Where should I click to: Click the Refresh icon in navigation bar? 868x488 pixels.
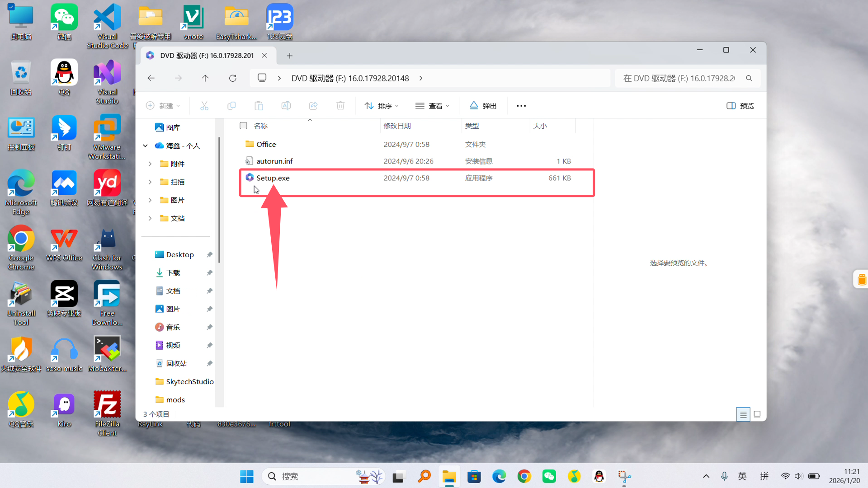pos(232,78)
